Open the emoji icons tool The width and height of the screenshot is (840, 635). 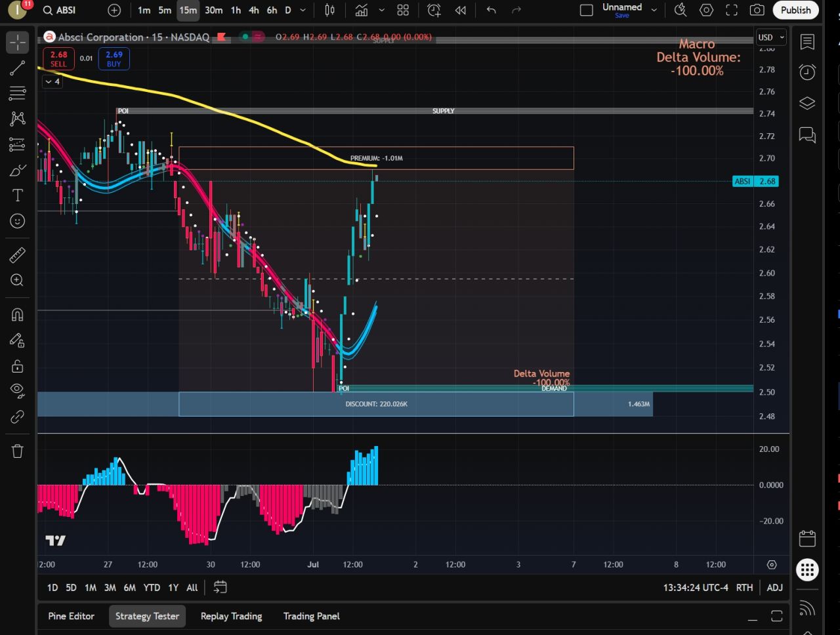(18, 221)
